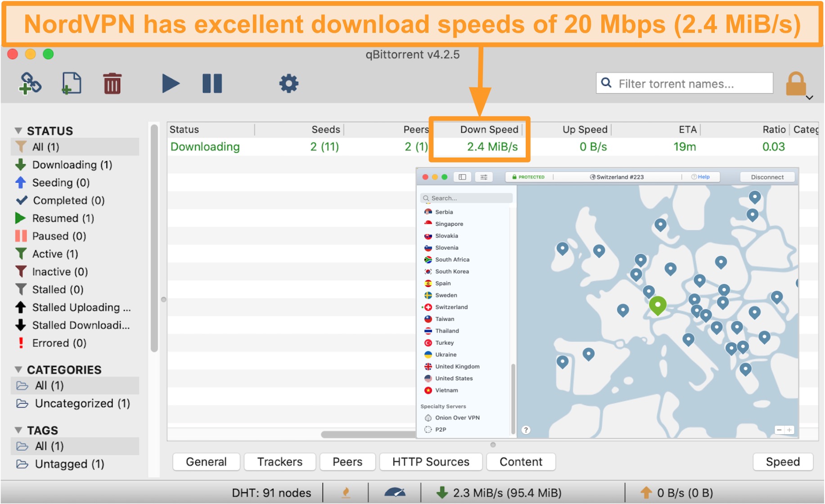The height and width of the screenshot is (504, 825).
Task: Select the Resumed (1) filter
Action: pyautogui.click(x=75, y=218)
